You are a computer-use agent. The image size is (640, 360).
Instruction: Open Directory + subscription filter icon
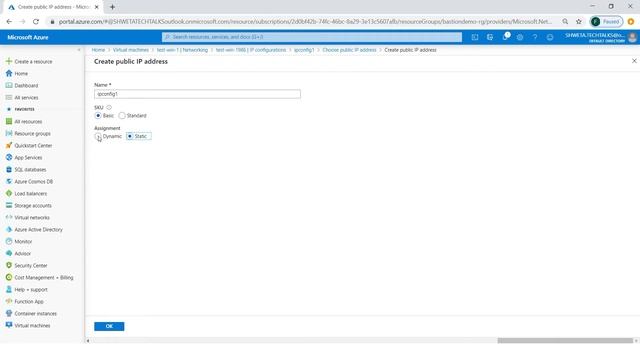coord(490,37)
